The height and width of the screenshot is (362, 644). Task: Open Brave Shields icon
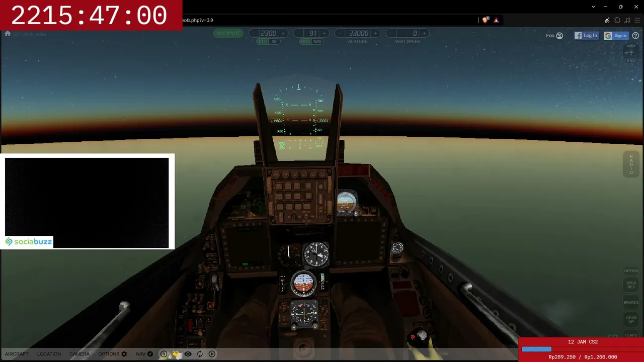tap(485, 20)
